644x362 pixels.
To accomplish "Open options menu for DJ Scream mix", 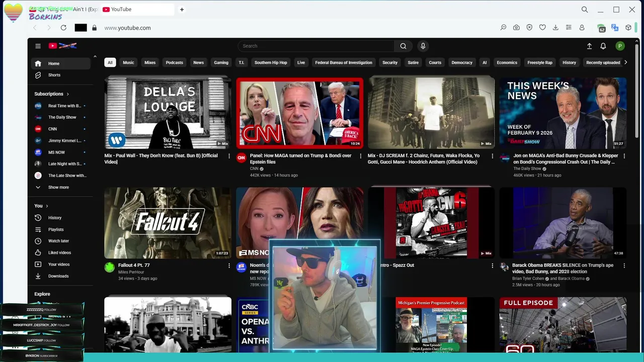I will tap(492, 156).
